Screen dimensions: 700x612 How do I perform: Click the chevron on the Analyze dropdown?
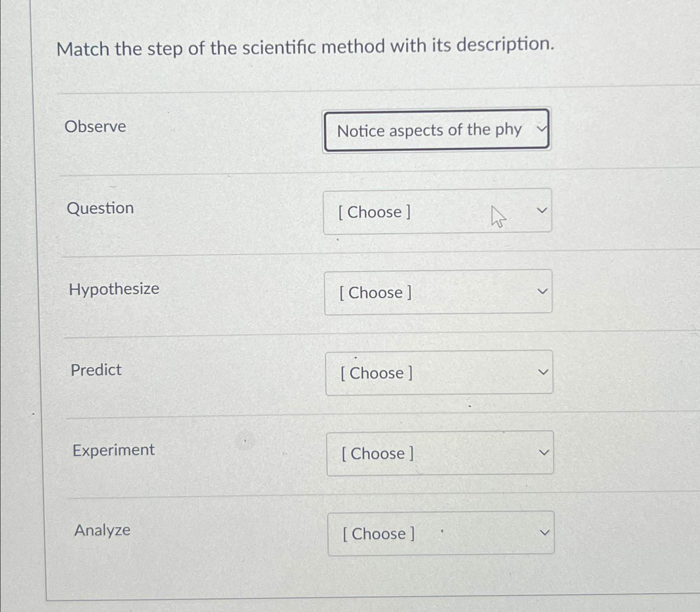[x=545, y=532]
